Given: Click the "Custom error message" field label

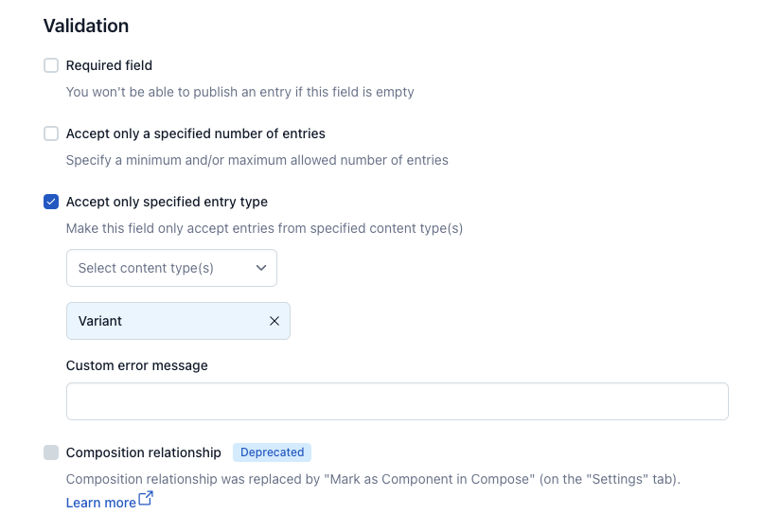Looking at the screenshot, I should pyautogui.click(x=136, y=365).
